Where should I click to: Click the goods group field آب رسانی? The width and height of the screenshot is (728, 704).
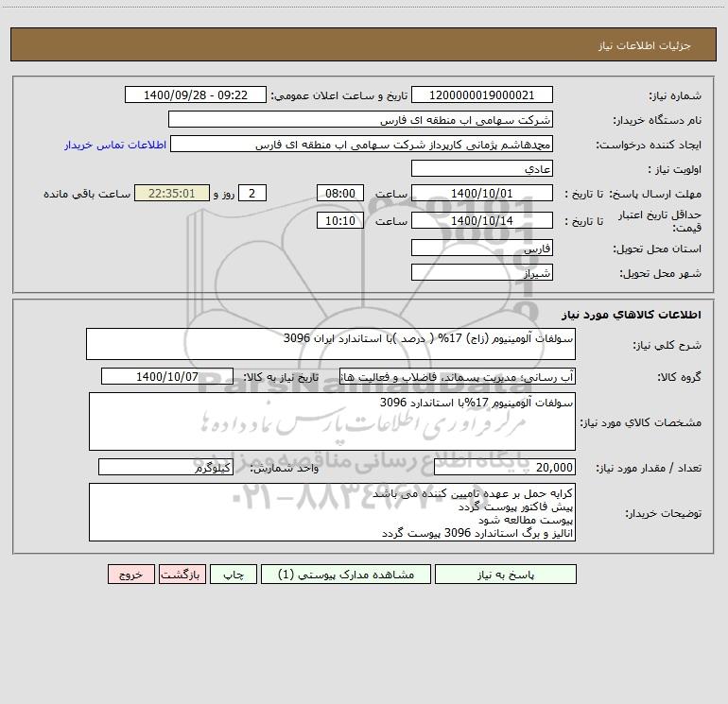tap(458, 376)
